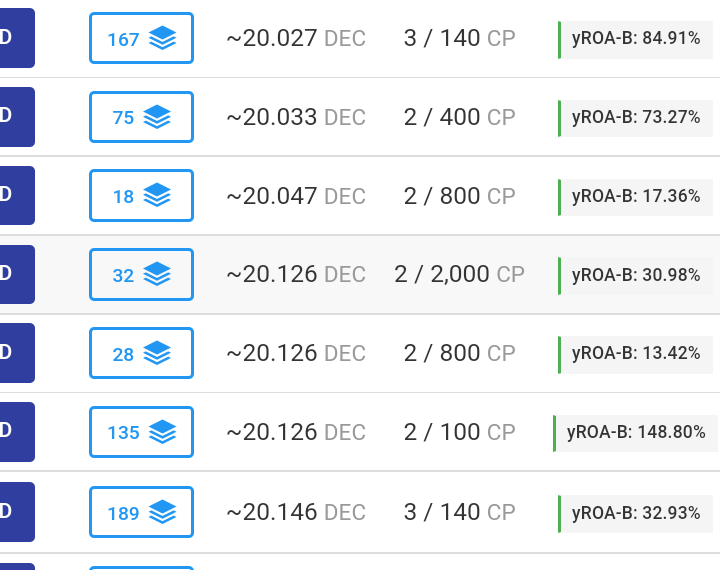Open the 167 offers stack button
Viewport: 720px width, 570px height.
(141, 38)
